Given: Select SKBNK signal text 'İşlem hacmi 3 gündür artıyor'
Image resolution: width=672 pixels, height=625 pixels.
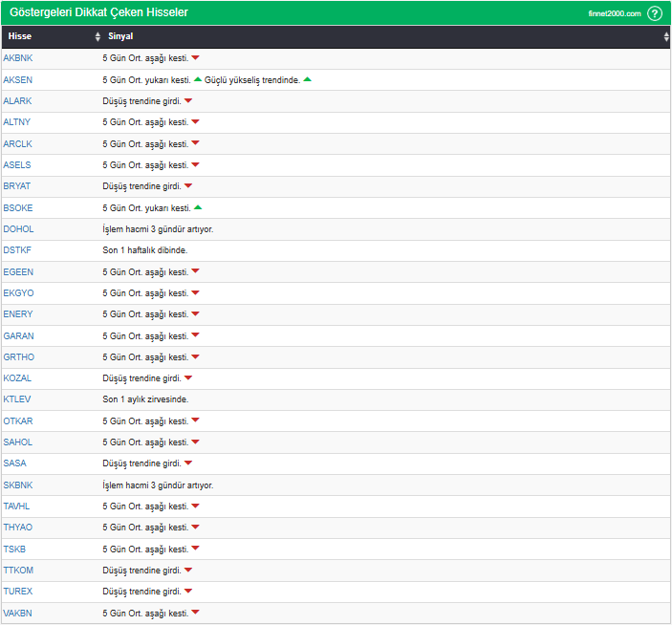Looking at the screenshot, I should click(158, 485).
